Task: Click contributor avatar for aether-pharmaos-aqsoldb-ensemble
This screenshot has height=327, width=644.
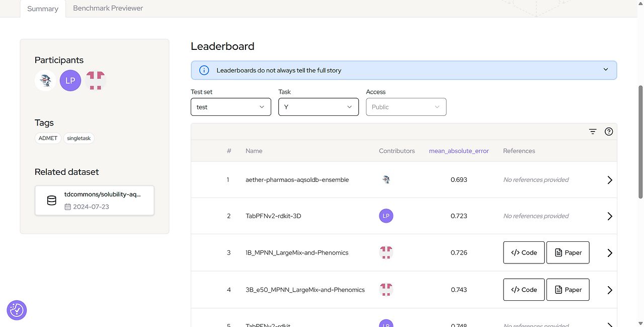Action: point(386,179)
